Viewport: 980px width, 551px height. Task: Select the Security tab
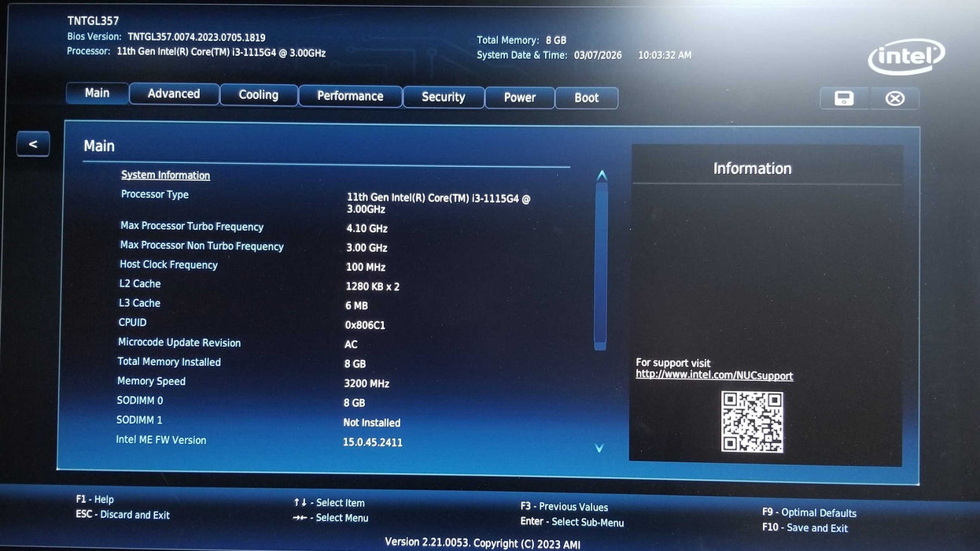pos(444,97)
